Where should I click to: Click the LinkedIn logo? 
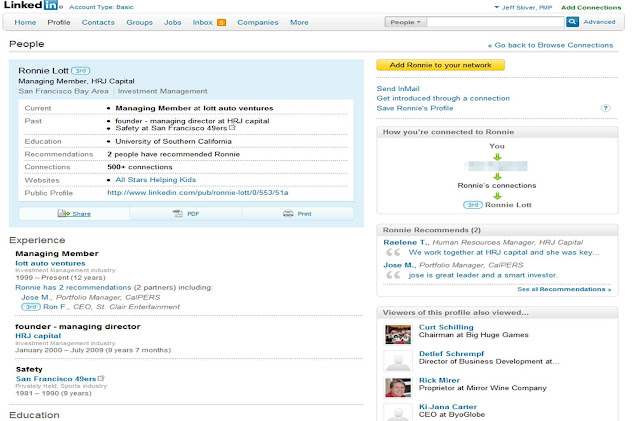coord(31,5)
